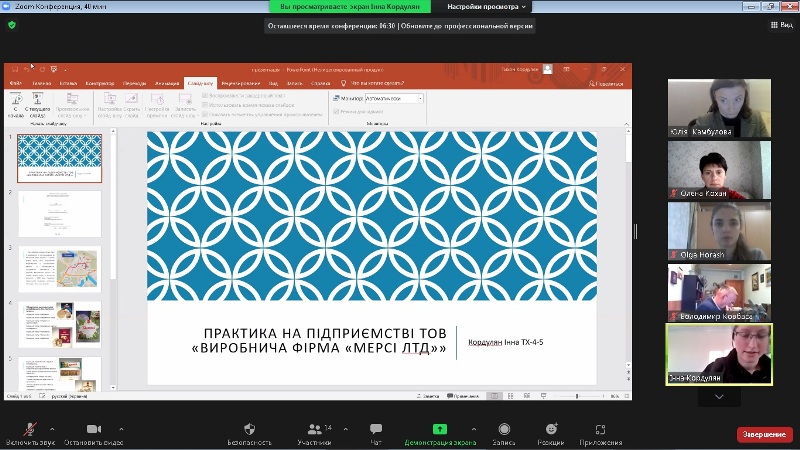
Task: Expand video options arrow next to Остановить видео
Action: (121, 429)
